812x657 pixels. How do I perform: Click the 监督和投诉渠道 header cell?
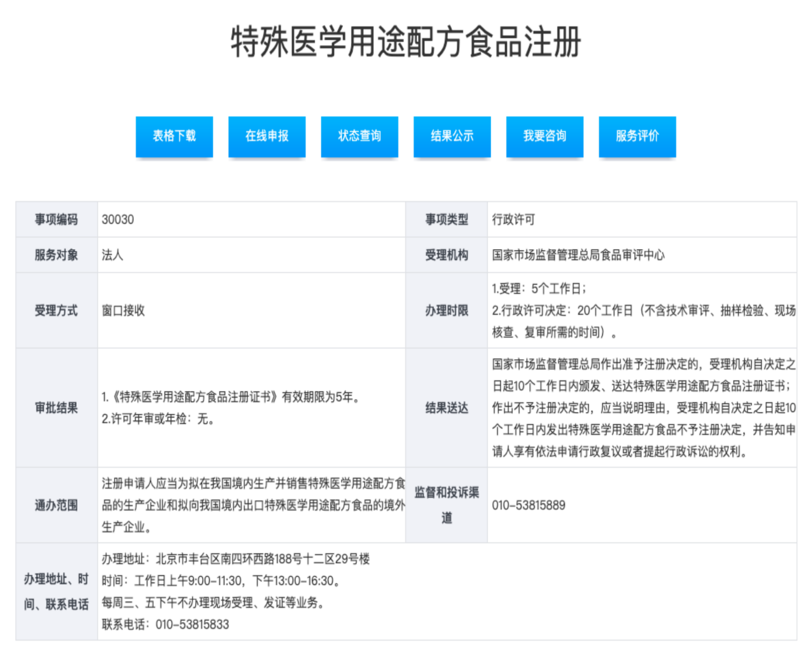pyautogui.click(x=446, y=505)
